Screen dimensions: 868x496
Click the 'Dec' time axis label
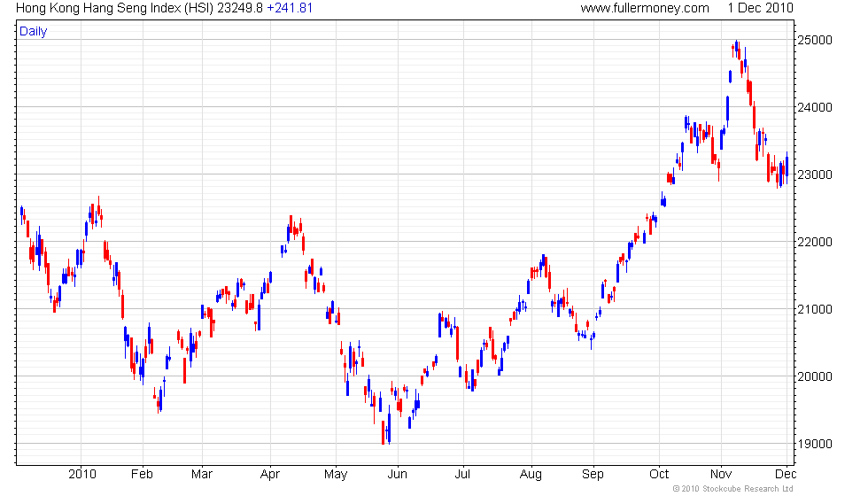pos(786,475)
